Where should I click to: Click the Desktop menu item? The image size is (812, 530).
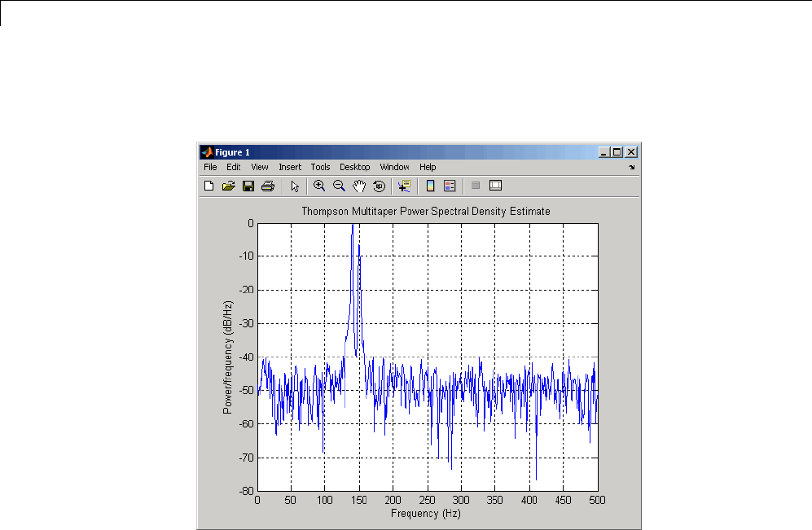[354, 167]
